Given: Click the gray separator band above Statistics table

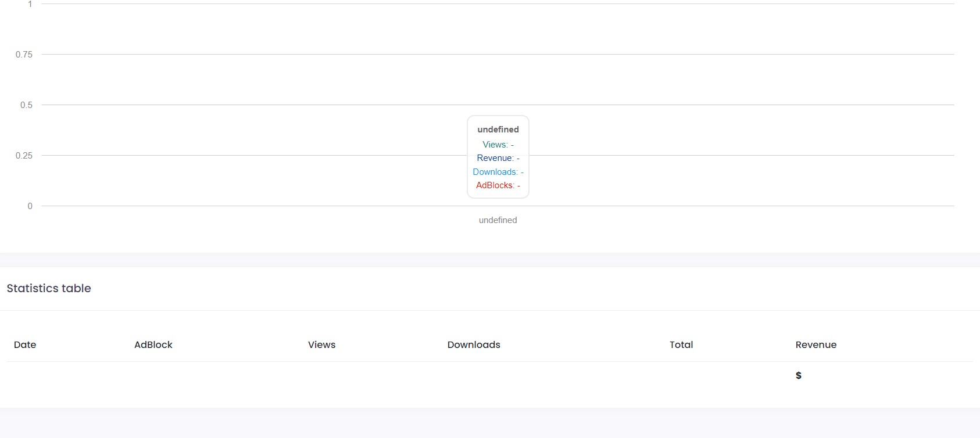Looking at the screenshot, I should [x=490, y=260].
